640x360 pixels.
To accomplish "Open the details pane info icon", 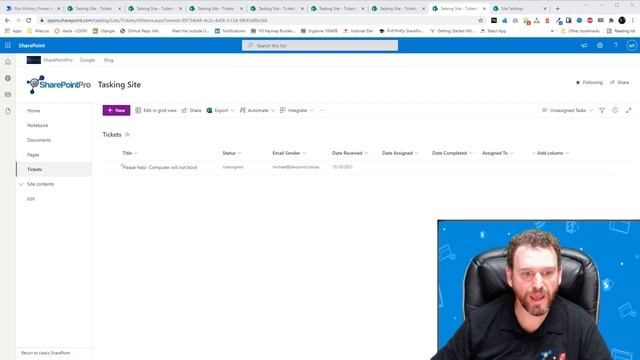I will 615,110.
